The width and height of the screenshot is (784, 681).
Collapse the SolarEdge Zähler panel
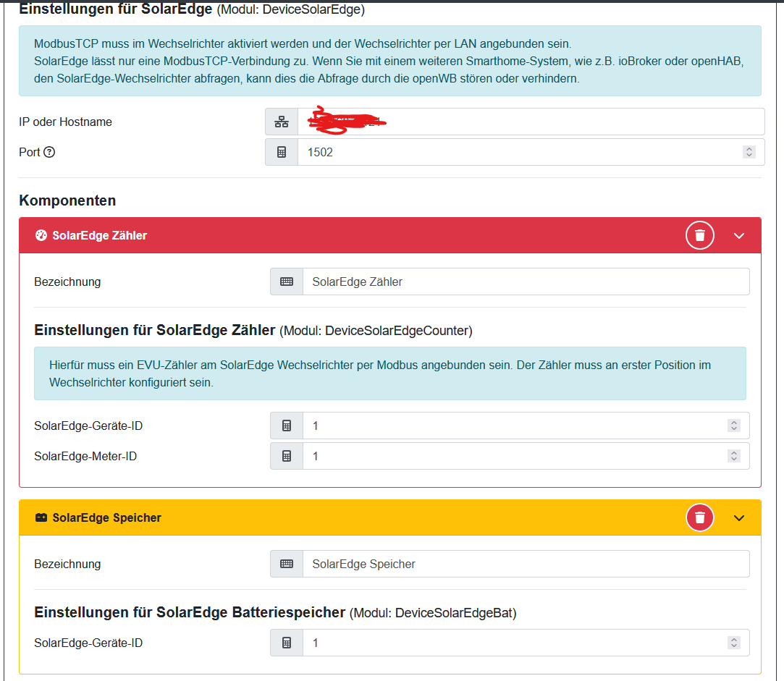(x=739, y=235)
